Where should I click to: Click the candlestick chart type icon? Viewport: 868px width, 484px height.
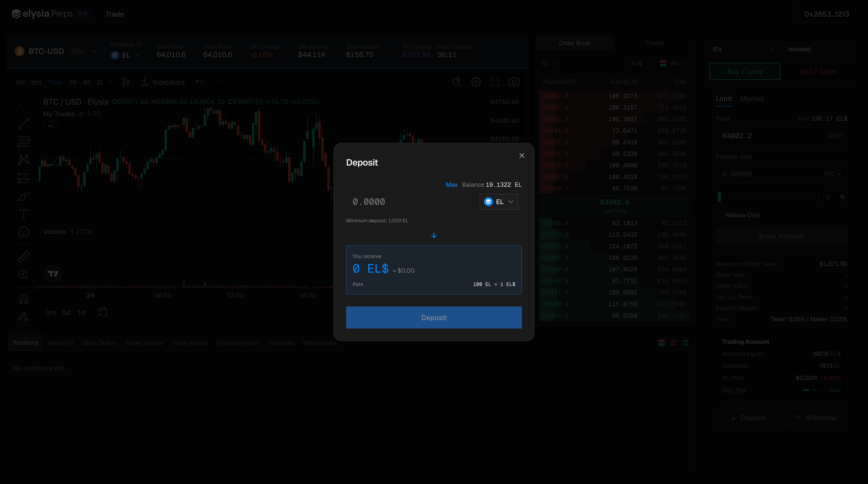(x=126, y=82)
